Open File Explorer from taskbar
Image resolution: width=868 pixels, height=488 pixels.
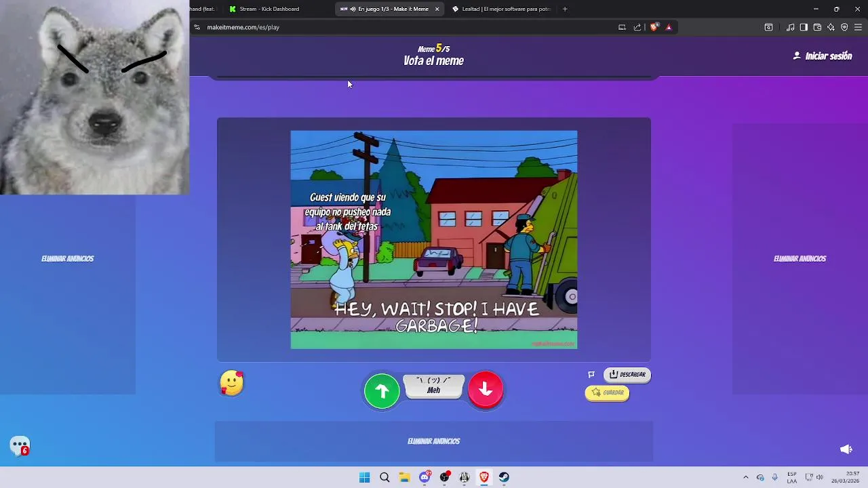(x=404, y=477)
